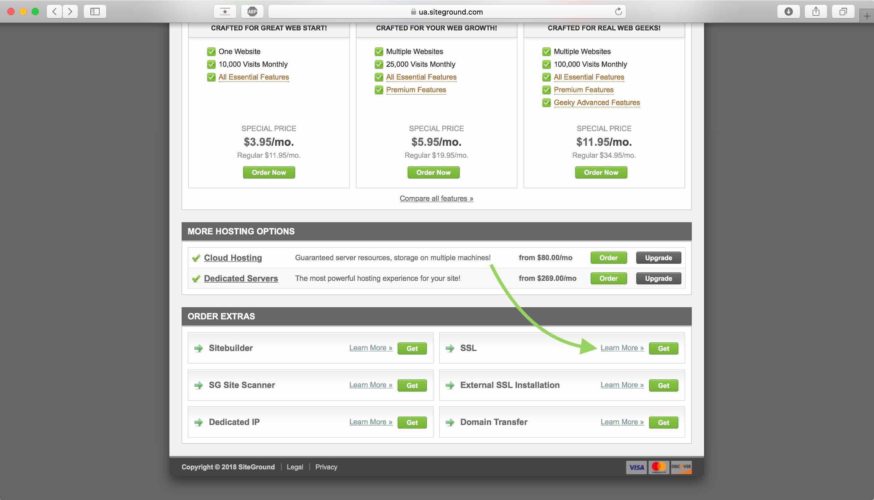Click the 'from $80.00/mo' price text
The width and height of the screenshot is (874, 500).
point(545,258)
